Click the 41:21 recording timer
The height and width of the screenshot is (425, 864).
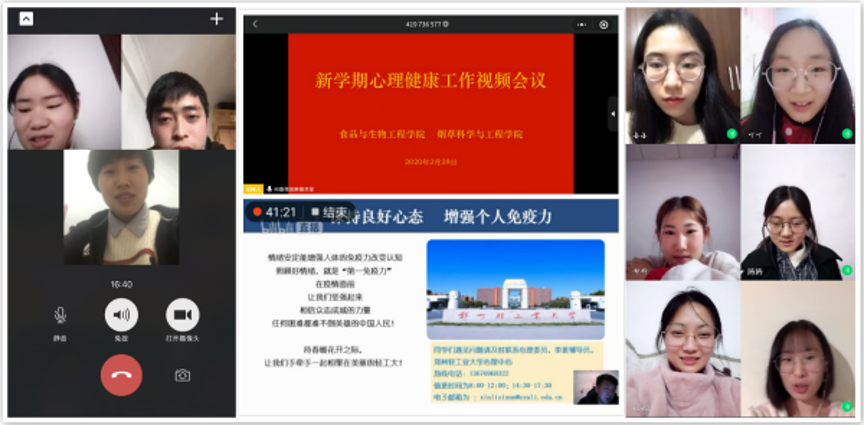pos(281,212)
